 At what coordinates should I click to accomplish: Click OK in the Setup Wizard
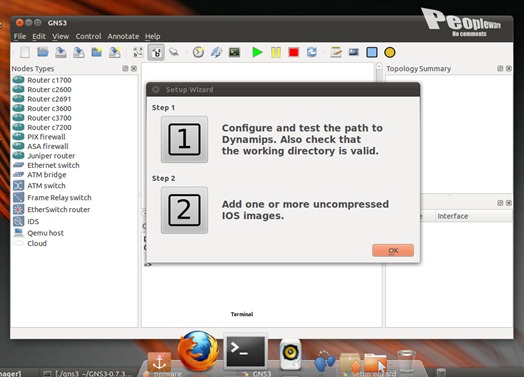click(393, 250)
